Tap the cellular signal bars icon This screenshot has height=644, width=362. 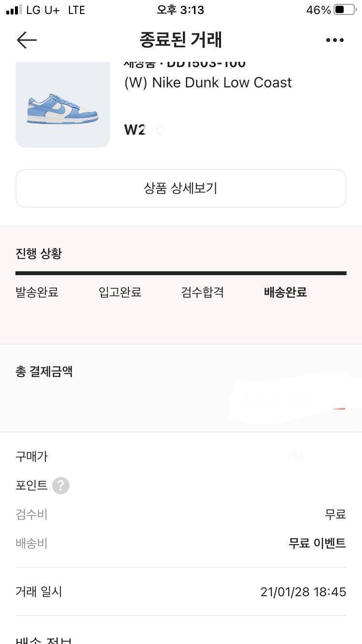[x=14, y=10]
